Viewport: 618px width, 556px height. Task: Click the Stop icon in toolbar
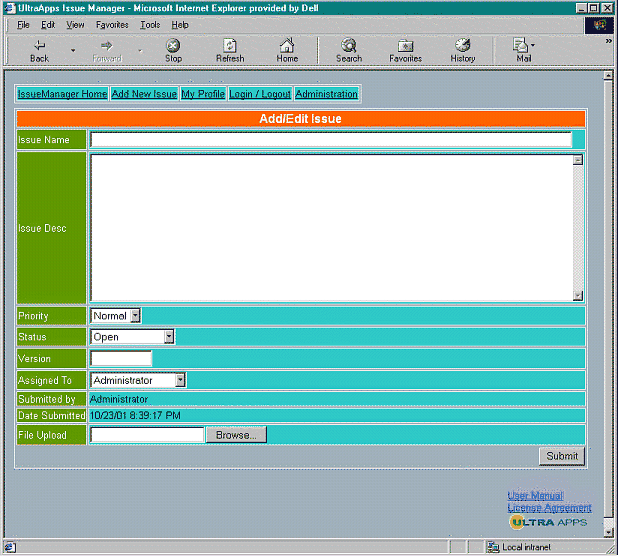tap(173, 46)
